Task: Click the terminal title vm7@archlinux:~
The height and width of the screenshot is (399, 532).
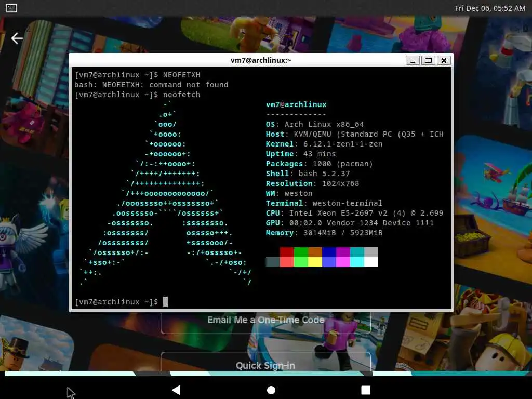Action: [261, 60]
